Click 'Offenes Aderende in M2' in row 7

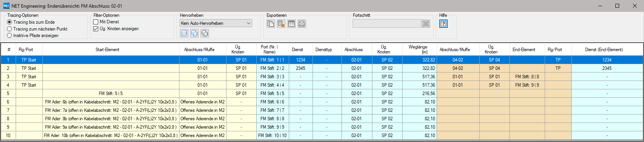click(x=202, y=110)
